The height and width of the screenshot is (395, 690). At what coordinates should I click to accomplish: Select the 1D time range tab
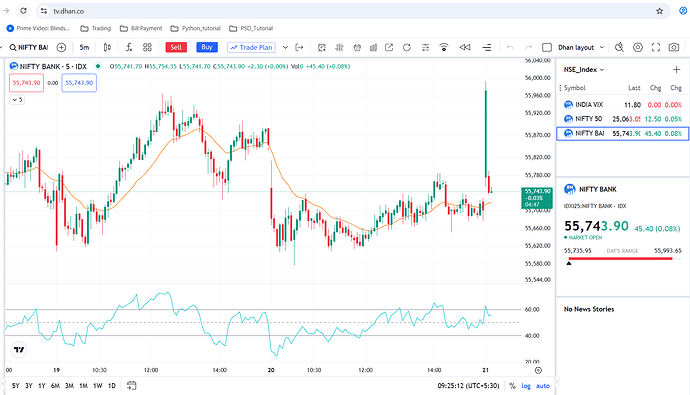[112, 386]
